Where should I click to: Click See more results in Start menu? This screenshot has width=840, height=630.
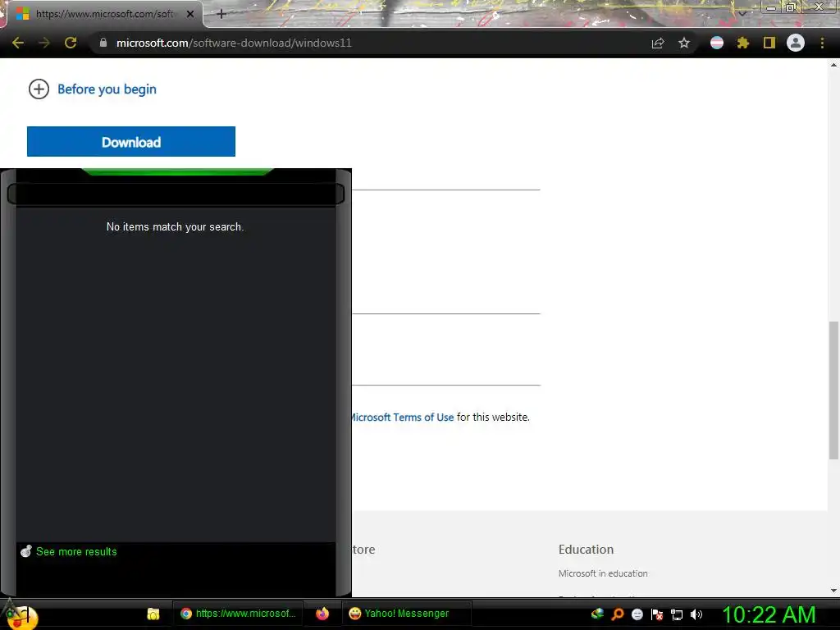[76, 552]
